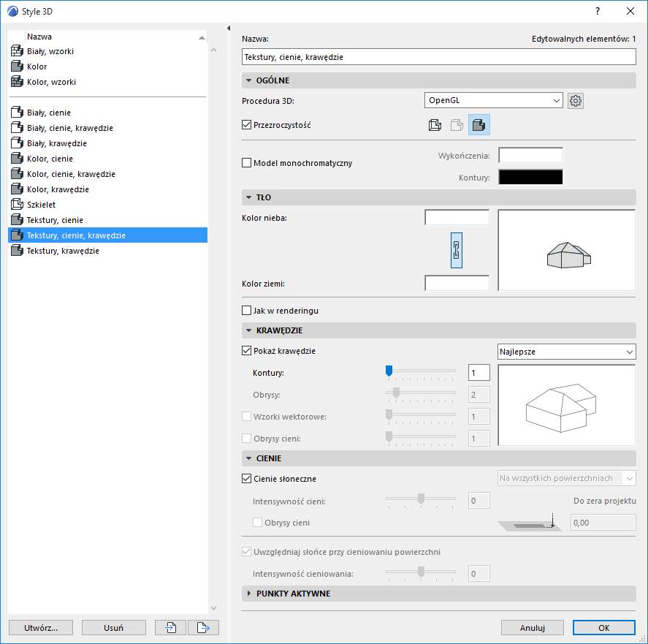Click Wykończenia color swatch
This screenshot has height=644, width=648.
pyautogui.click(x=530, y=156)
